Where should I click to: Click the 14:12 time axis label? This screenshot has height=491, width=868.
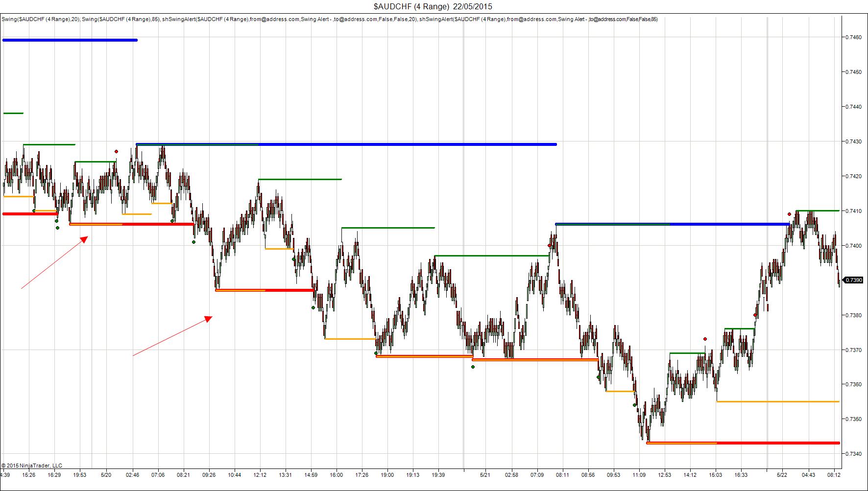690,475
